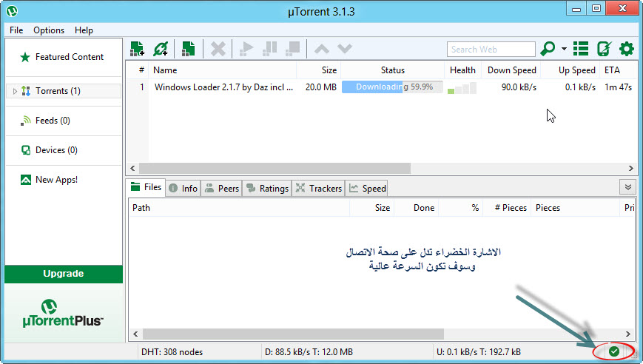
Task: Open the Help menu
Action: click(x=84, y=30)
